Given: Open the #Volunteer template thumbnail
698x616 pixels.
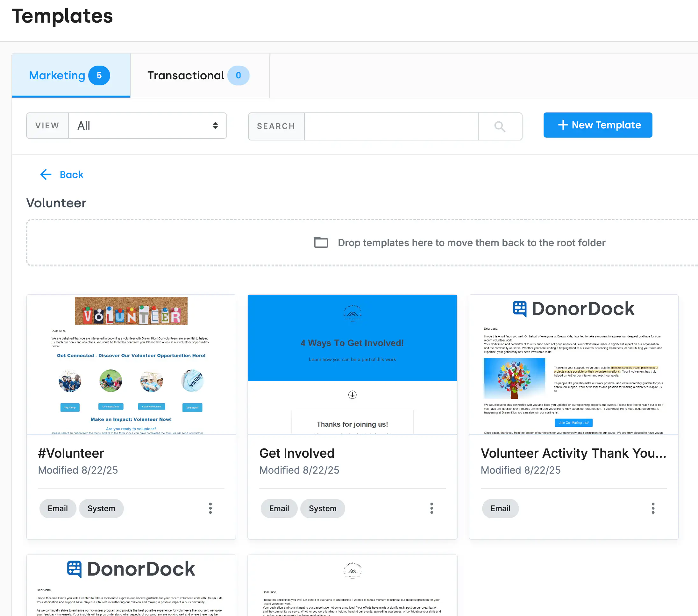Looking at the screenshot, I should tap(131, 364).
